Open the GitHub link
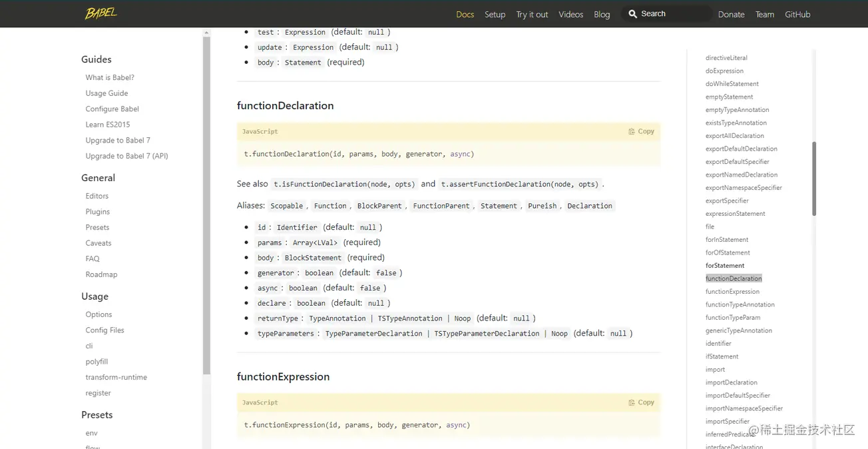868x449 pixels. point(797,14)
